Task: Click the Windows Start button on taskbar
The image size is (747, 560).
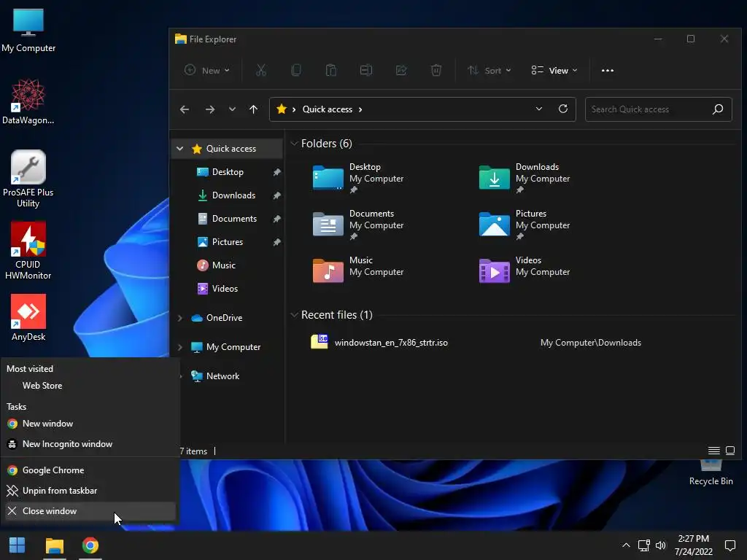Action: [x=18, y=545]
